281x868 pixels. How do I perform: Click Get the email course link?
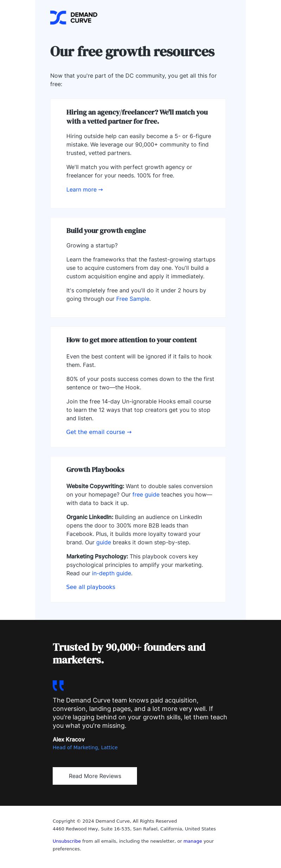(99, 432)
